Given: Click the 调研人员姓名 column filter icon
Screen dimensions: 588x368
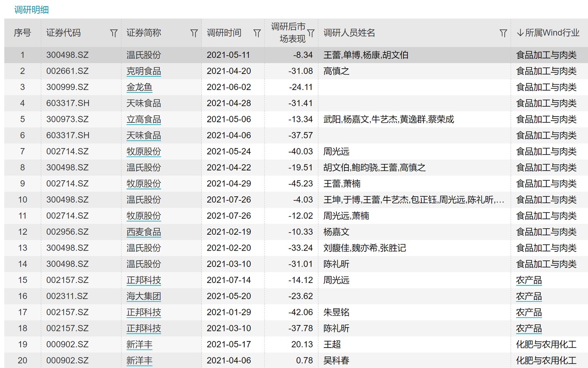Looking at the screenshot, I should [503, 33].
